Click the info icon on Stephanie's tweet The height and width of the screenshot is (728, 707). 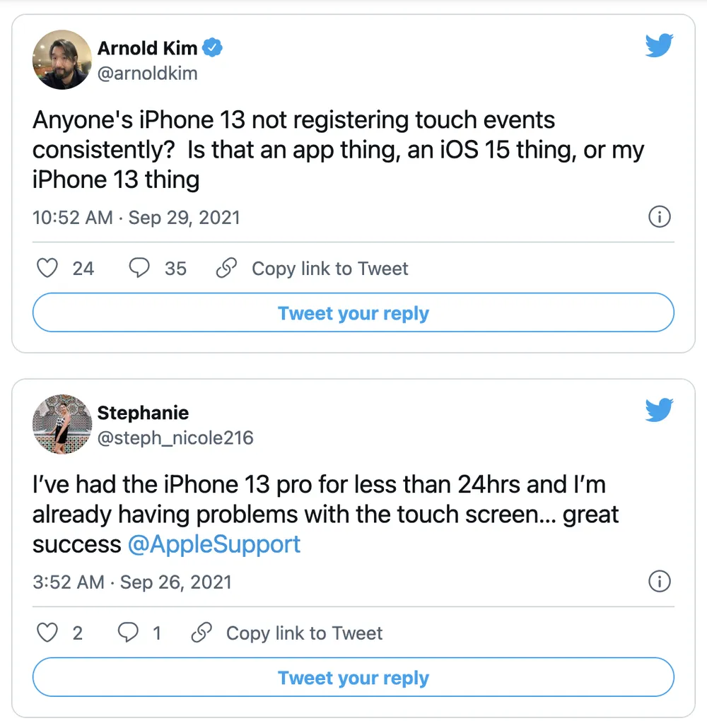[x=659, y=582]
